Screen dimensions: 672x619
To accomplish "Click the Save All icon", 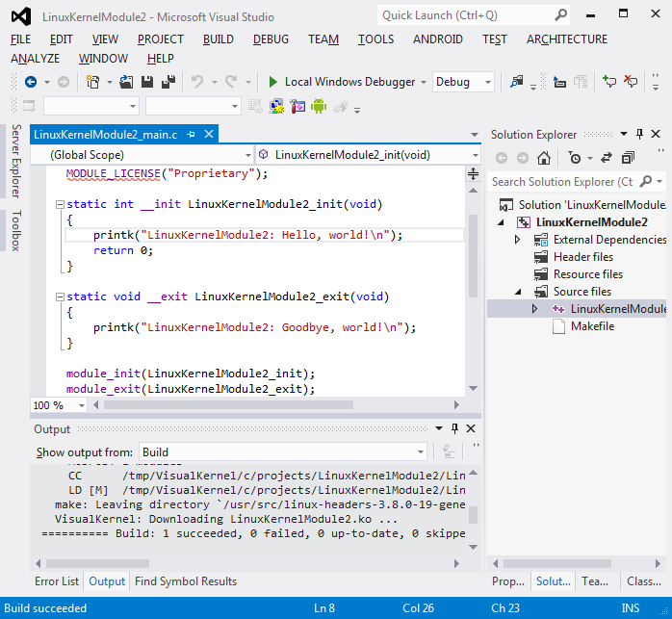I will coord(168,82).
